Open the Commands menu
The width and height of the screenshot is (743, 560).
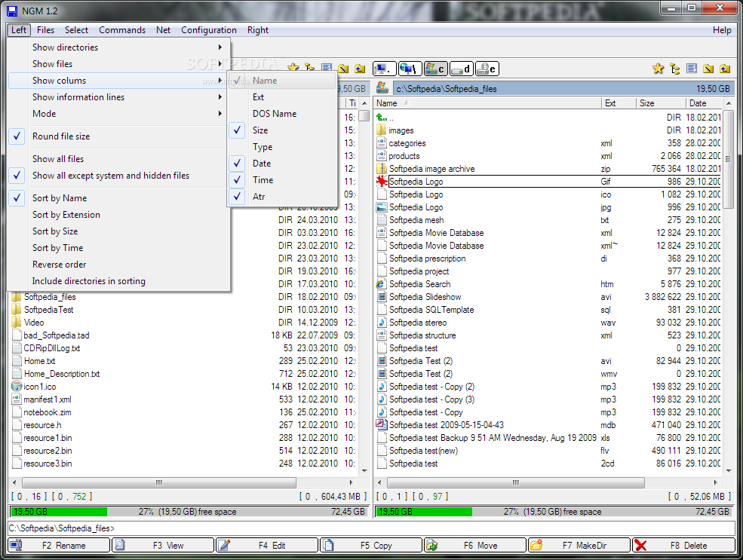point(122,30)
